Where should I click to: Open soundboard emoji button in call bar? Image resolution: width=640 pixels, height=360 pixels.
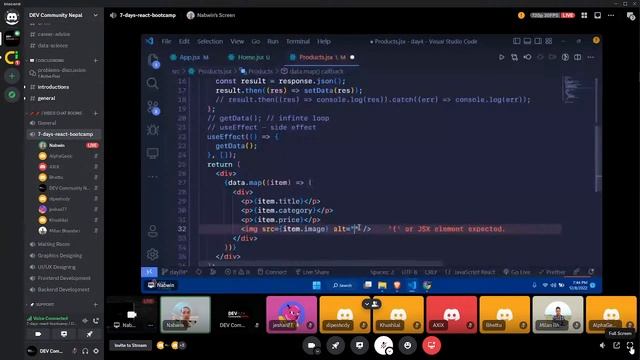coord(407,345)
